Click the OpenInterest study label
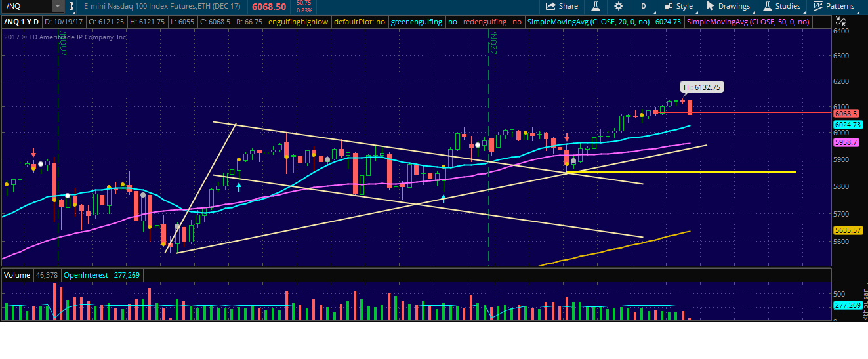The image size is (868, 359). (x=85, y=275)
